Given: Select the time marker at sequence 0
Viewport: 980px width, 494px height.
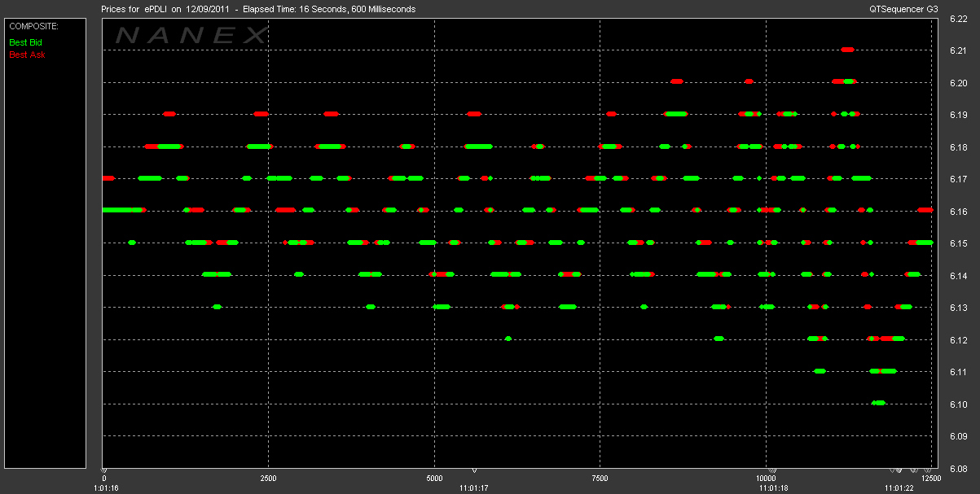Looking at the screenshot, I should [x=103, y=470].
